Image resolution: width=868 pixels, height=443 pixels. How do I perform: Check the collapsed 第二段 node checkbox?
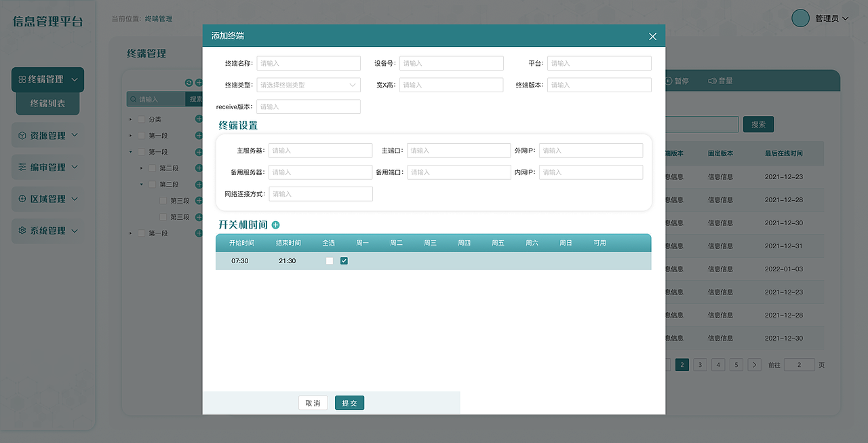click(152, 168)
